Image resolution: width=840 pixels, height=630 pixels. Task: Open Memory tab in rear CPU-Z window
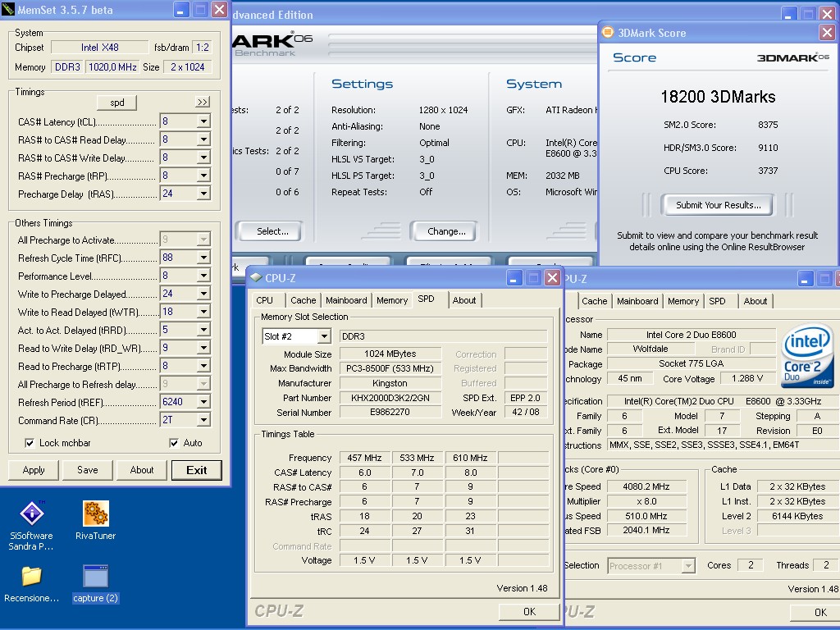683,301
